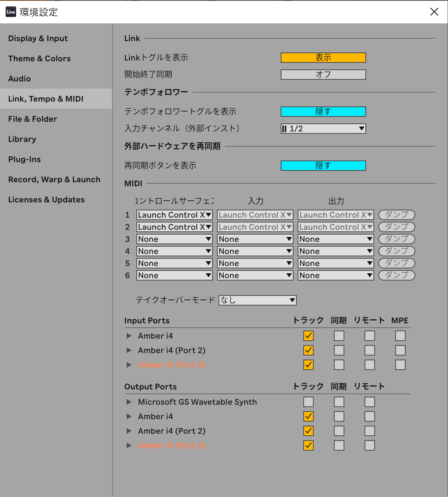This screenshot has height=497, width=448.
Task: Toggle テンポフォロワートグルを表示 button
Action: 323,112
